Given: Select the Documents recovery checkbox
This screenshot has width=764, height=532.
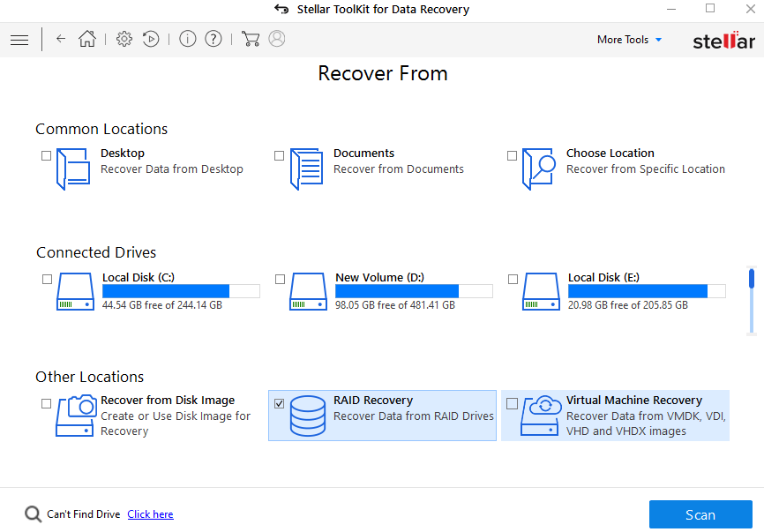Looking at the screenshot, I should (279, 155).
